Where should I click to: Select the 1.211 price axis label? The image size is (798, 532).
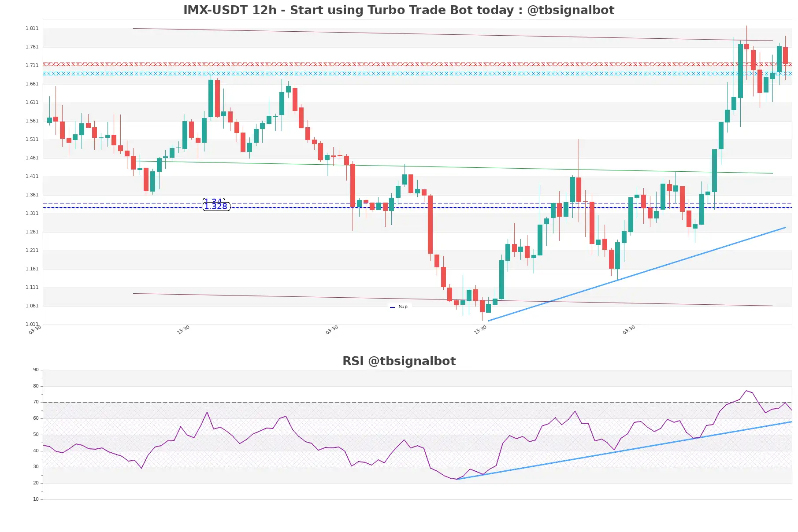click(32, 250)
